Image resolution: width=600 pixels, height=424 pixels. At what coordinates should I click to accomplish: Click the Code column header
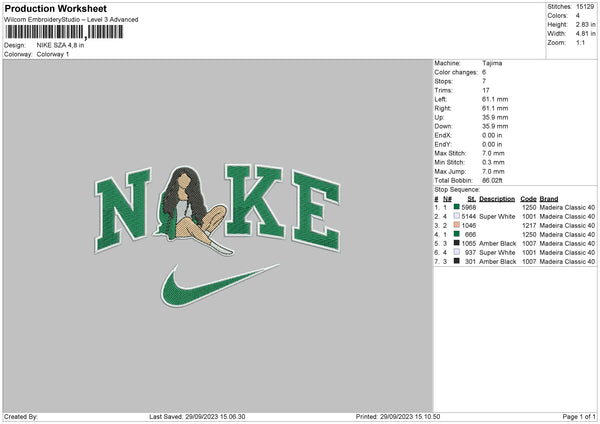point(528,199)
